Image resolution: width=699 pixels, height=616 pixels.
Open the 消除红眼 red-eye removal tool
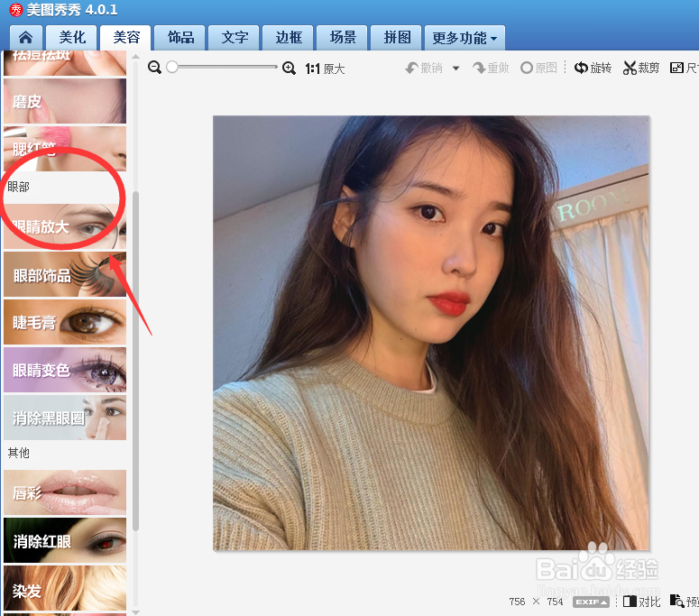[x=65, y=540]
